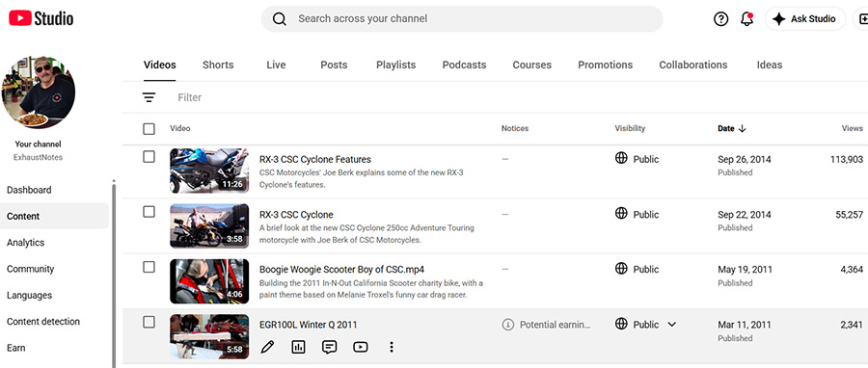
Task: Open the notifications bell
Action: click(x=746, y=19)
